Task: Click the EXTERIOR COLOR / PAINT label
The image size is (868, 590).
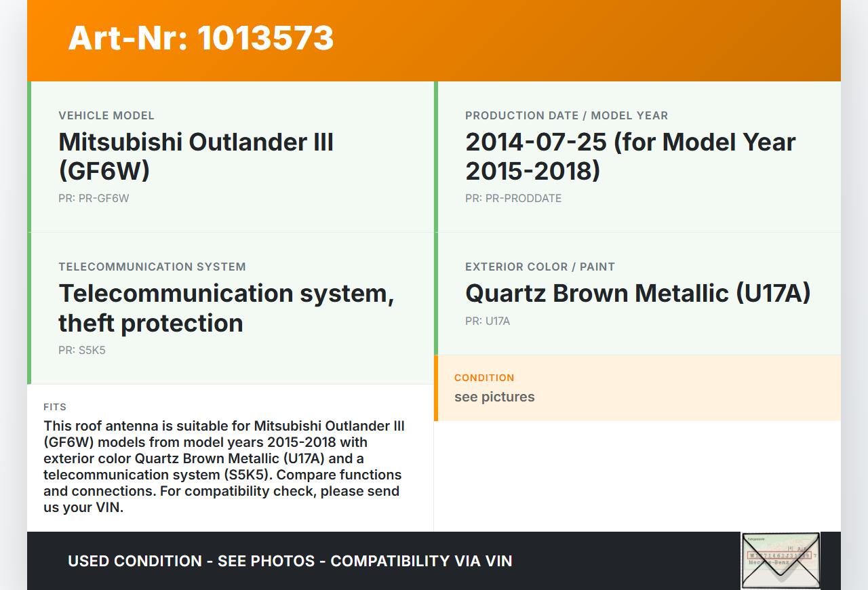Action: (x=540, y=267)
